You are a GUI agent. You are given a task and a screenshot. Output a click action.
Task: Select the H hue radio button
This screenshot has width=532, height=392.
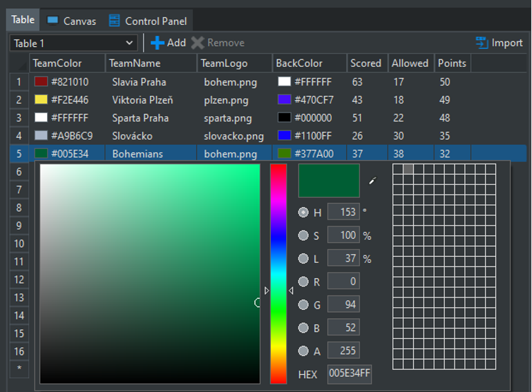[x=303, y=213]
